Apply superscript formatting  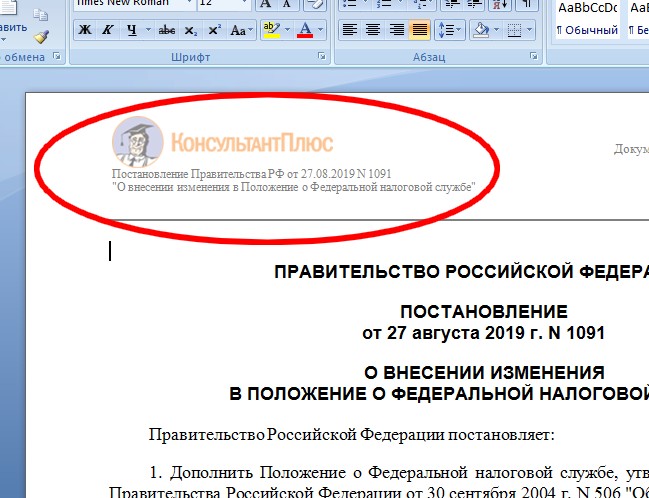(x=214, y=30)
